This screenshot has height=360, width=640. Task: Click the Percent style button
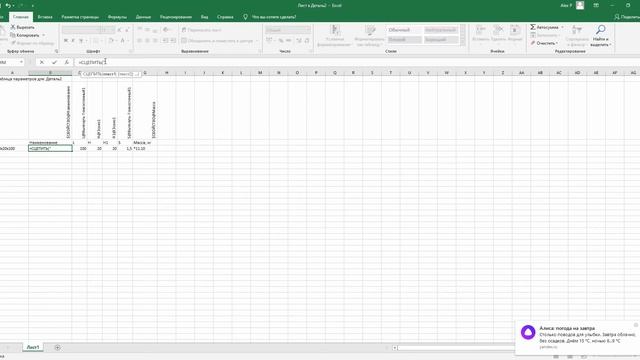pos(280,40)
